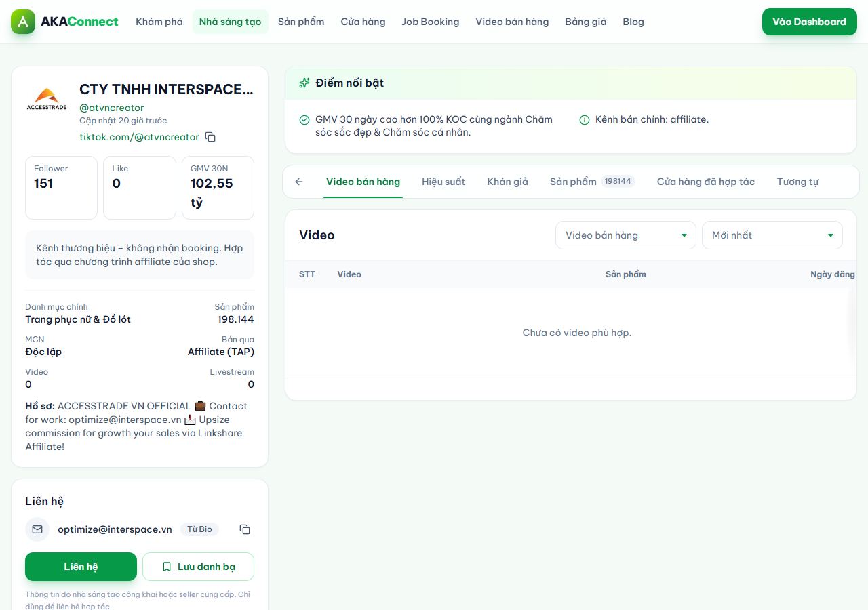Click the green checkmark icon beside GMV highlight
This screenshot has height=610, width=868.
tap(304, 120)
